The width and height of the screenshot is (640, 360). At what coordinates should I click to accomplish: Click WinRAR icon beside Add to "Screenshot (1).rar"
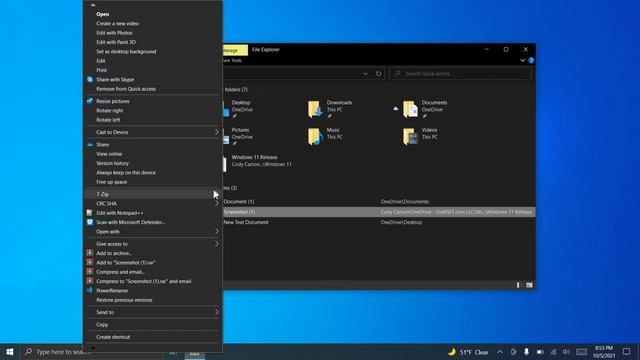[90, 262]
